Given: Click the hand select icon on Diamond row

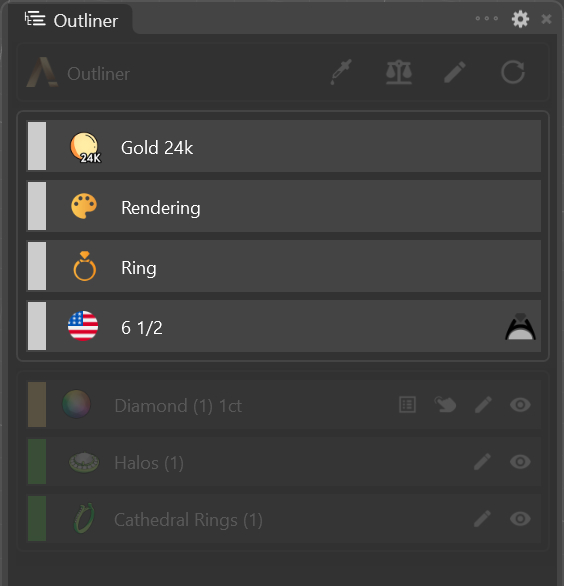Looking at the screenshot, I should [x=445, y=405].
